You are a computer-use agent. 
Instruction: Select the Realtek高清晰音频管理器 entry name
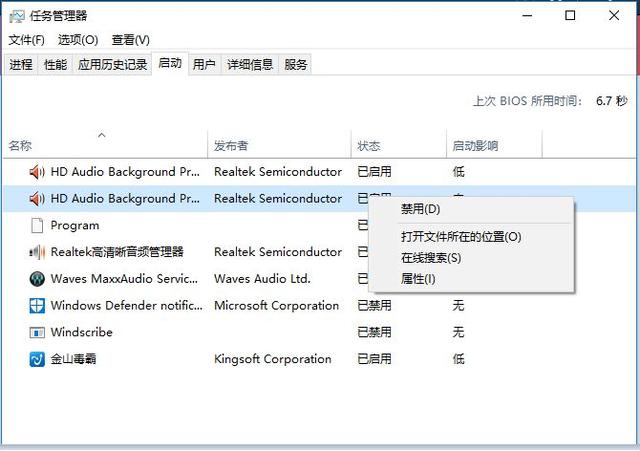click(117, 252)
